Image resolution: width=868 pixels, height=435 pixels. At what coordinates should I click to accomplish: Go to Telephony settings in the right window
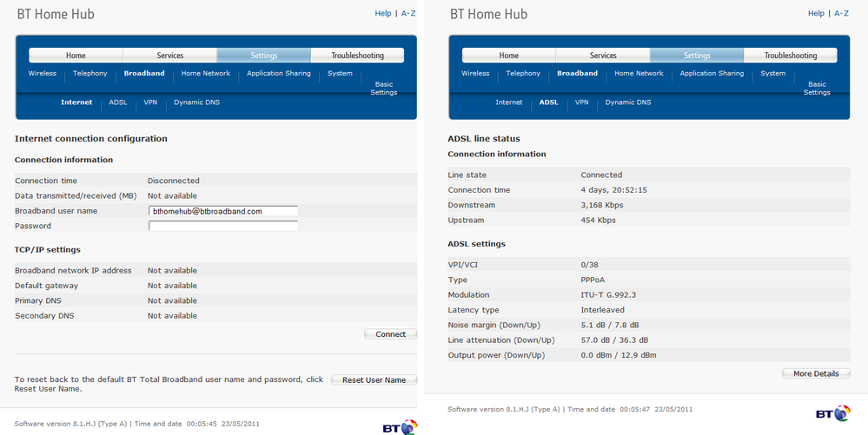[x=523, y=73]
